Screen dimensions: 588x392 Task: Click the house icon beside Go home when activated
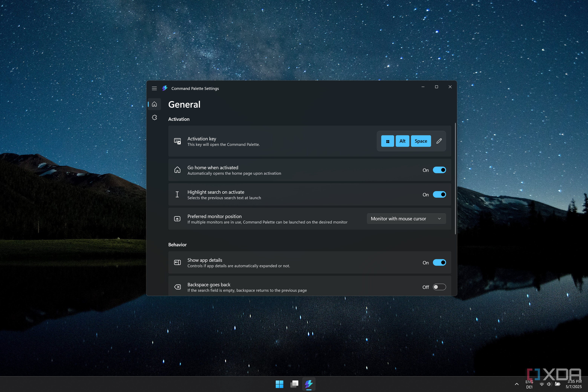click(x=177, y=170)
